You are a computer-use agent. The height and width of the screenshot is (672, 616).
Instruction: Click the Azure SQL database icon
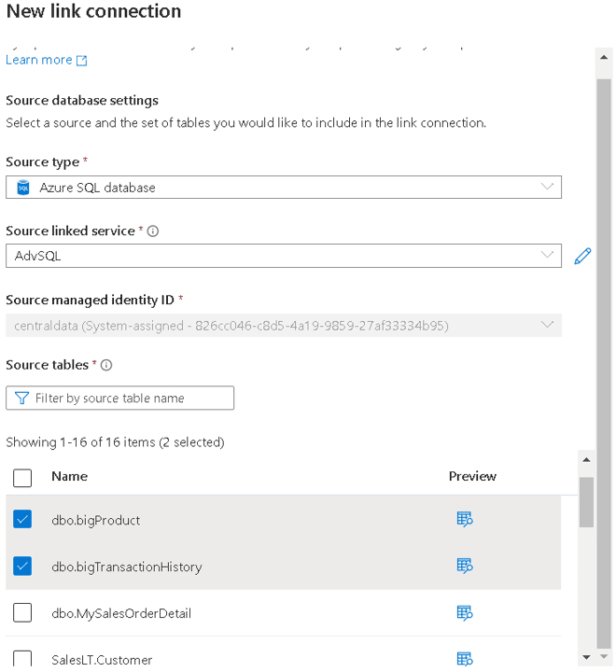[x=23, y=188]
